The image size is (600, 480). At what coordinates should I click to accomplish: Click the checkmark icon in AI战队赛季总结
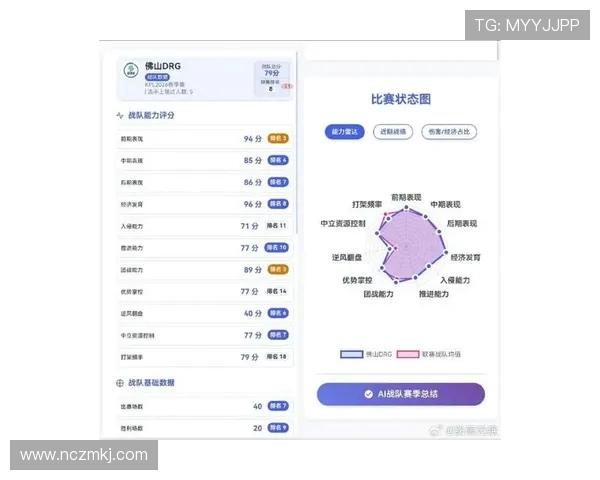(x=368, y=394)
